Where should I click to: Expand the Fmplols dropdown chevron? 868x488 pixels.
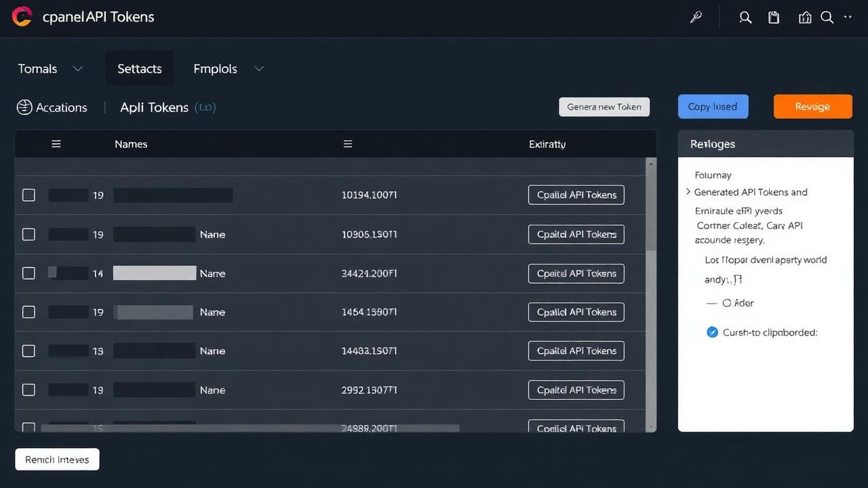(x=258, y=68)
